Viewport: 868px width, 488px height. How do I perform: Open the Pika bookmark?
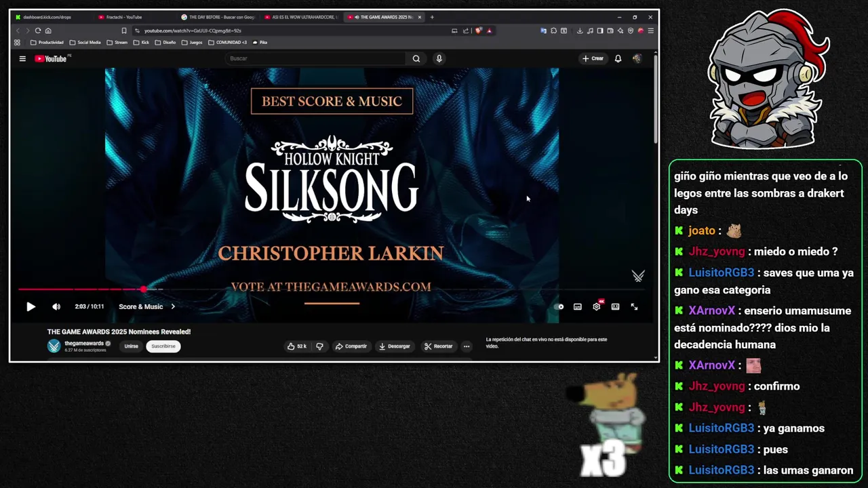coord(260,42)
